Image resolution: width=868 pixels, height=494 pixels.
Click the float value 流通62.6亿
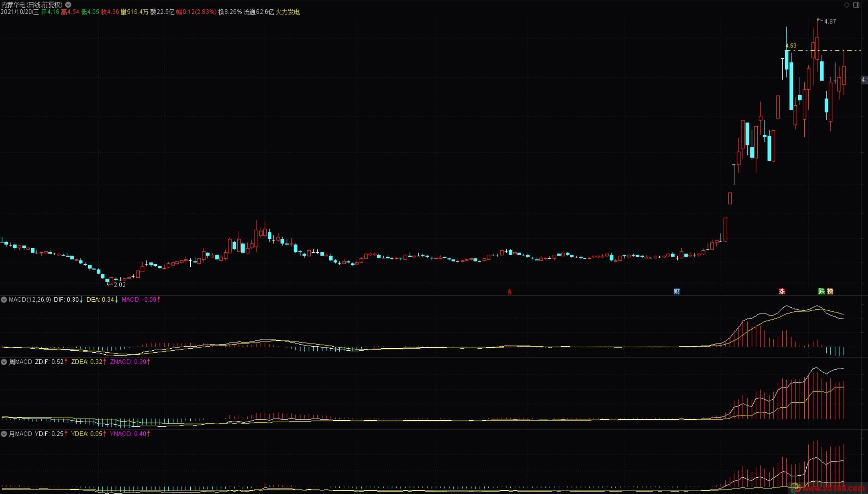pyautogui.click(x=259, y=12)
